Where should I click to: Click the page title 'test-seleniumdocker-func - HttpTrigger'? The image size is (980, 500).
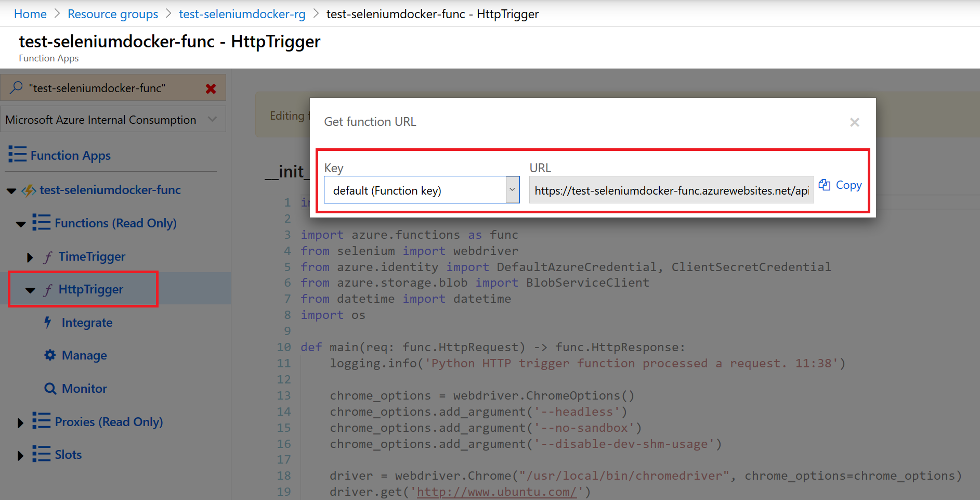click(x=169, y=41)
